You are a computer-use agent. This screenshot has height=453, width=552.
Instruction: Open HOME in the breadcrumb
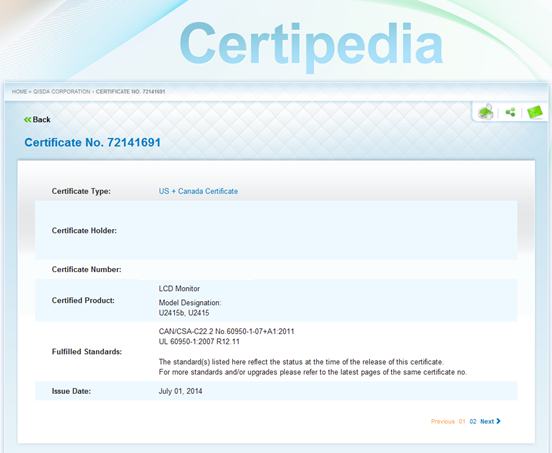tap(19, 92)
